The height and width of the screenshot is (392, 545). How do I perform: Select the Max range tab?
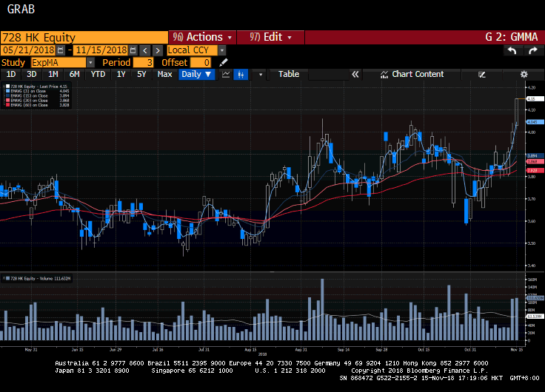click(164, 74)
